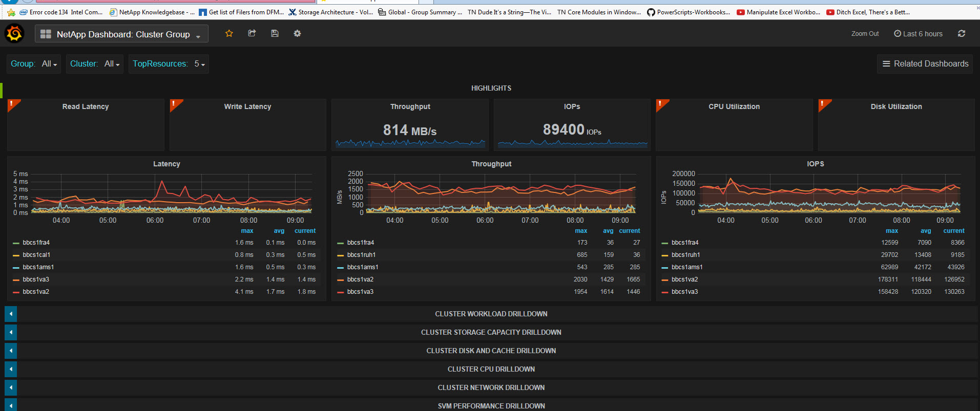Expand SVM Performance Drilldown row

[11, 405]
